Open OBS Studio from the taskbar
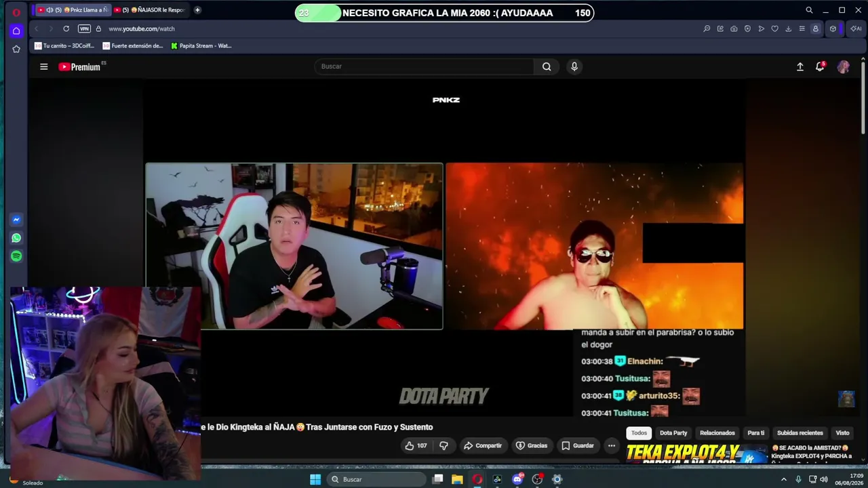 pos(537,479)
